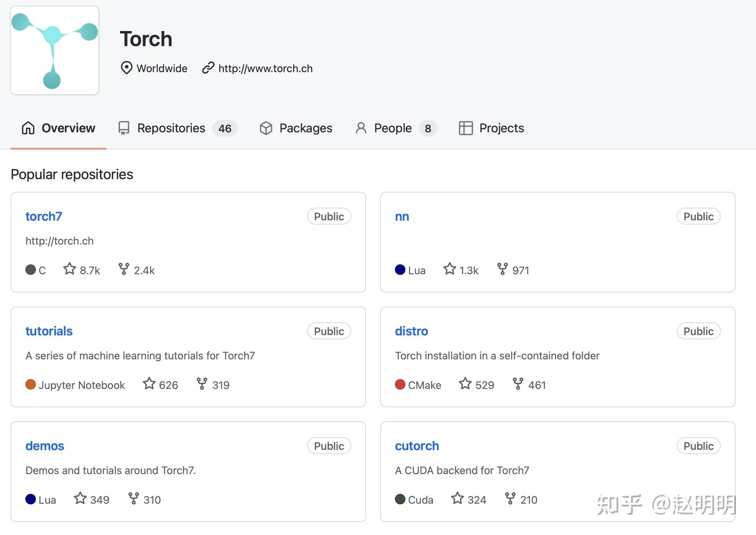Click the star icon under torch7 repository

pos(69,269)
